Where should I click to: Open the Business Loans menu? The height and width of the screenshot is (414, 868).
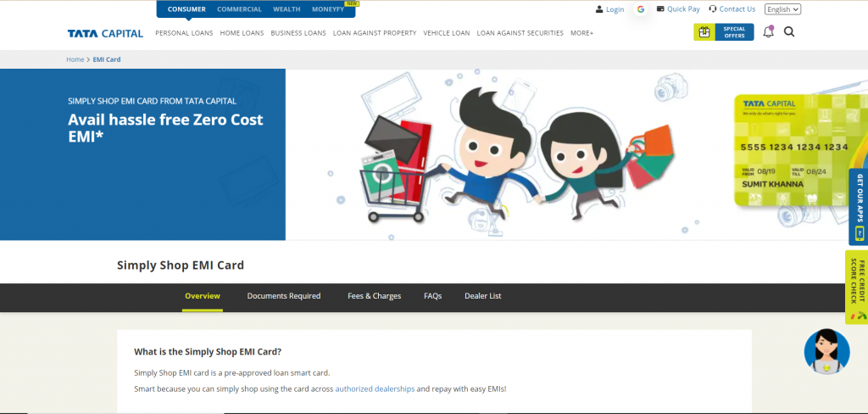(298, 33)
